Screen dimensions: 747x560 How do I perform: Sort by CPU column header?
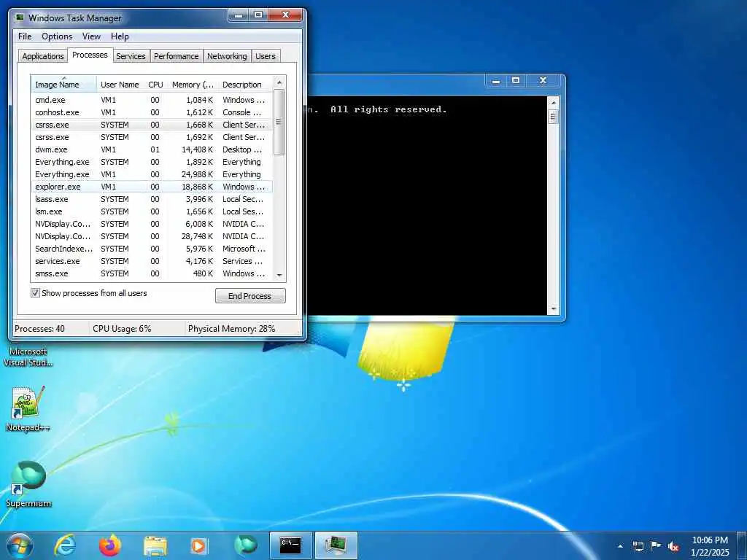[x=156, y=85]
